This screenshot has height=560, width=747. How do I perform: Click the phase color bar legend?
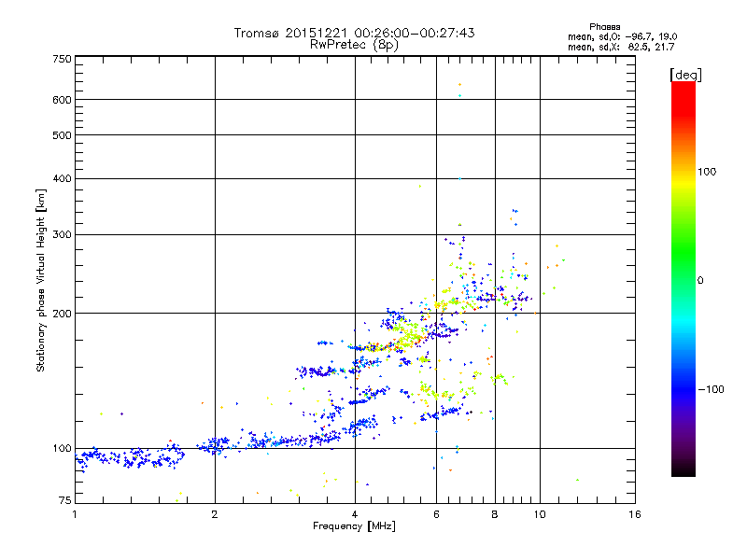(684, 278)
